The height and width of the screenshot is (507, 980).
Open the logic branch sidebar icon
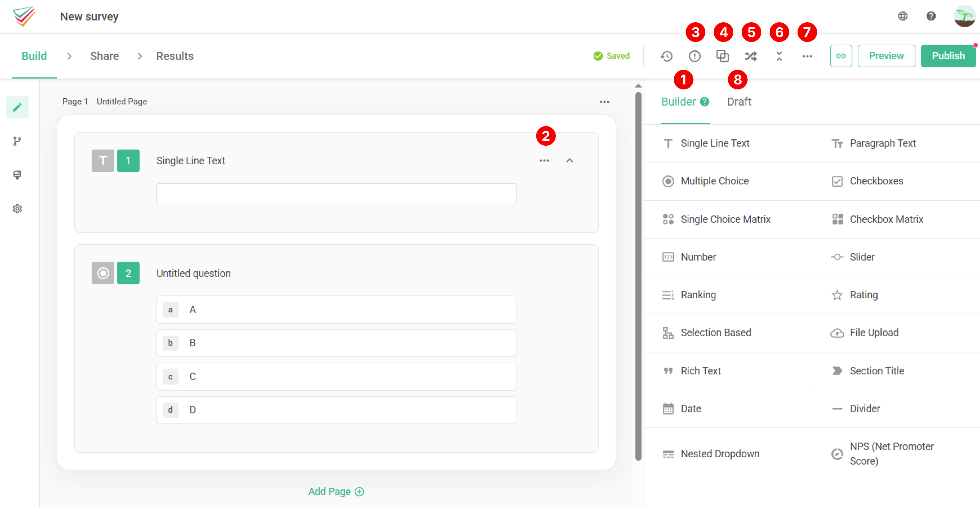[x=17, y=141]
